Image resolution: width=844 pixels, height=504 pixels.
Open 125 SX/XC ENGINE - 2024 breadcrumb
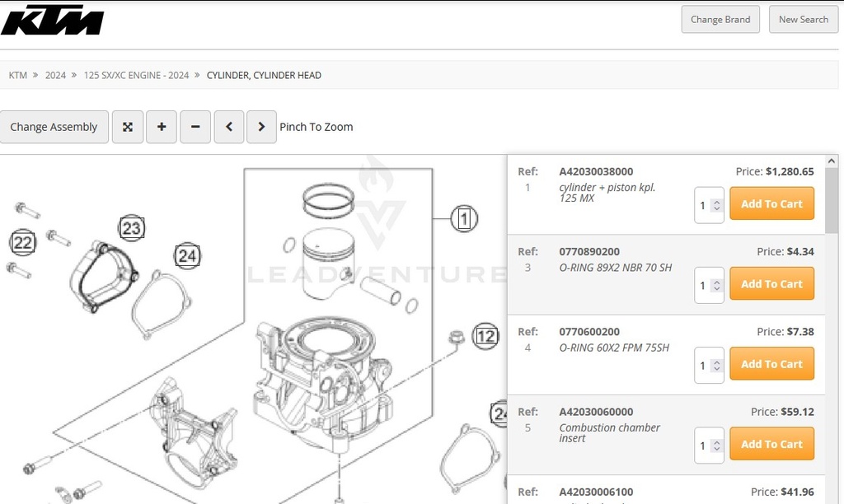(136, 75)
